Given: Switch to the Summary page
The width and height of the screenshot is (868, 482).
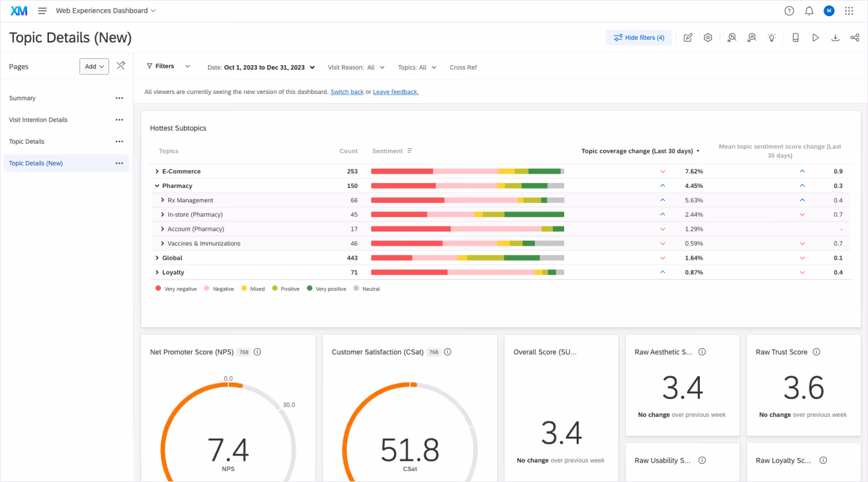Looking at the screenshot, I should (22, 98).
